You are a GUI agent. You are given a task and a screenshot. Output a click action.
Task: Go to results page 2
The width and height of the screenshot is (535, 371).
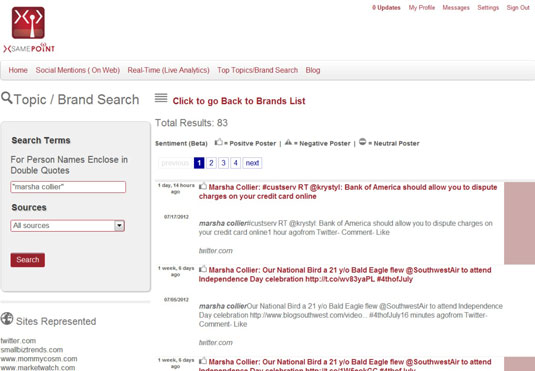[x=211, y=163]
